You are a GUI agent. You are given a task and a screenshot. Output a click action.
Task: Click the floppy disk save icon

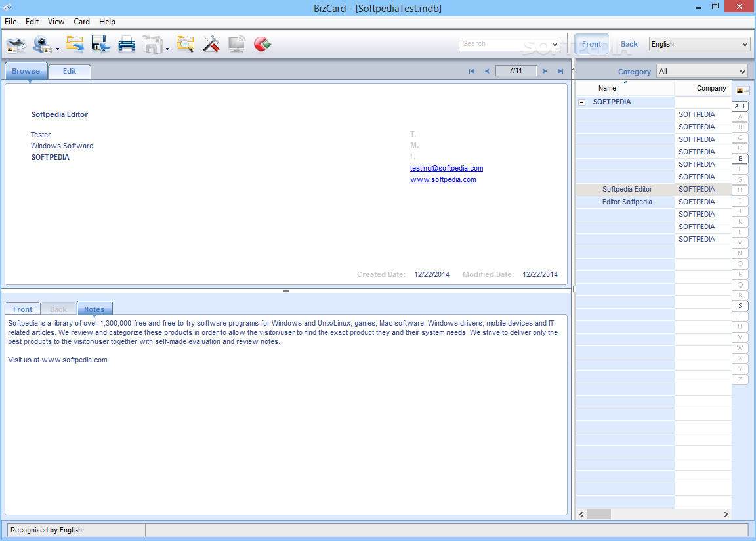101,45
